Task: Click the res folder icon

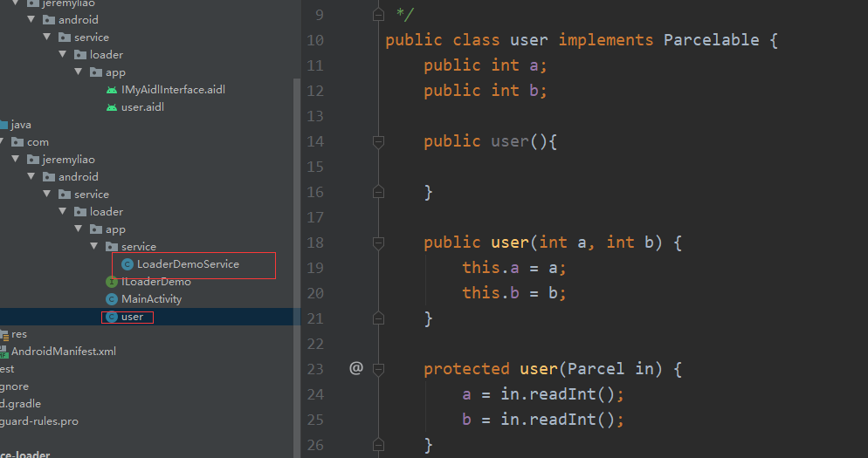Action: pyautogui.click(x=3, y=334)
